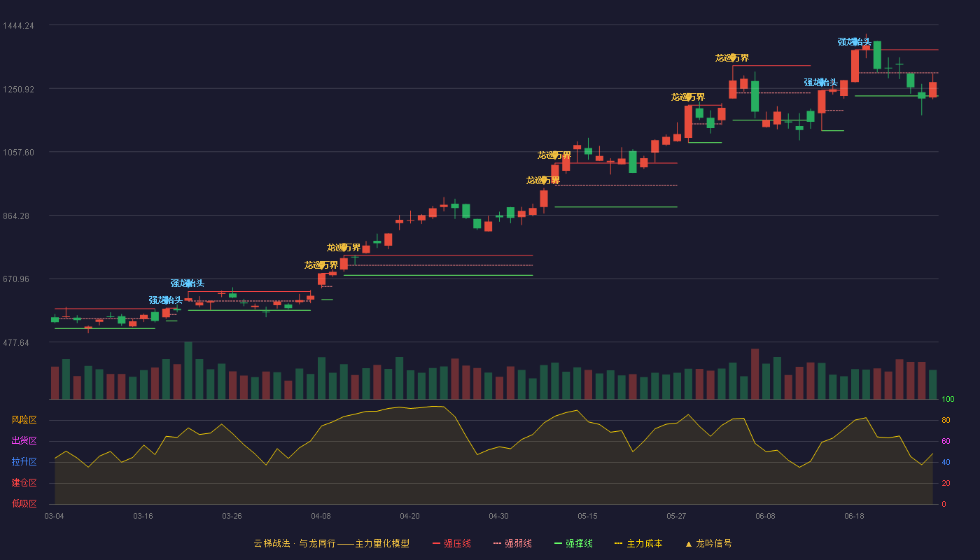Click the 强龙抬头 signal nearest the 1444.24 gridline
The height and width of the screenshot is (560, 980).
tap(855, 42)
